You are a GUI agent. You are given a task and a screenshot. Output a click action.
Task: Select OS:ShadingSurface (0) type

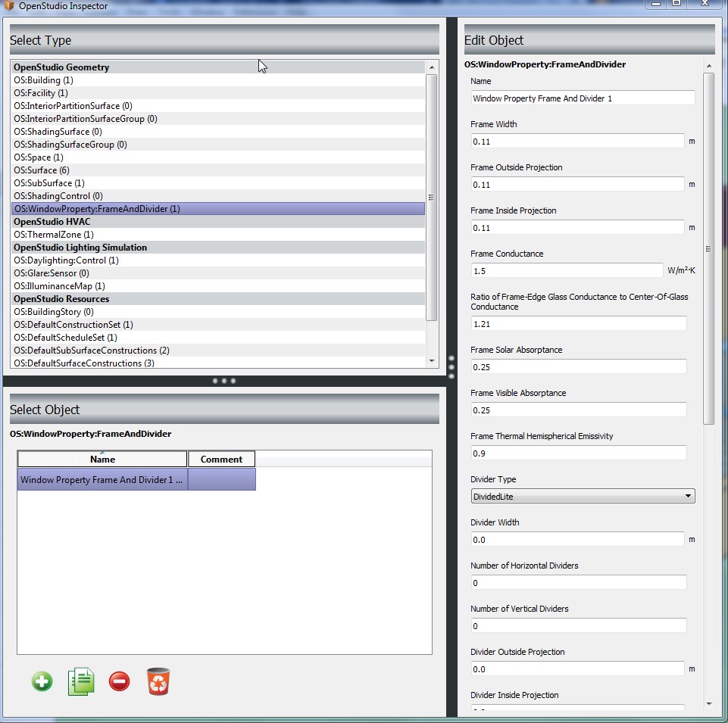pos(217,131)
